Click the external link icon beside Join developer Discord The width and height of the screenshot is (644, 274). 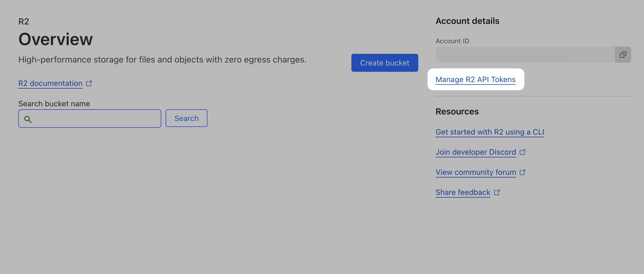click(523, 152)
